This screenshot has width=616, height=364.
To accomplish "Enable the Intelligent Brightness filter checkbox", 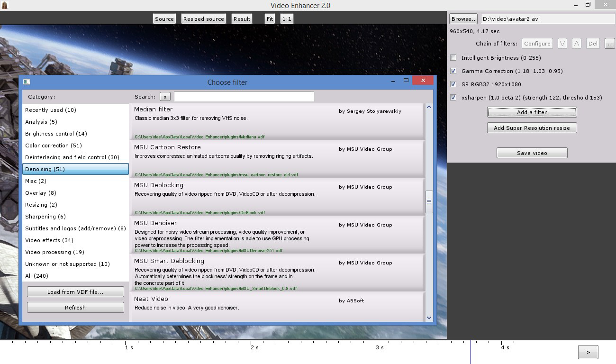I will [x=453, y=58].
